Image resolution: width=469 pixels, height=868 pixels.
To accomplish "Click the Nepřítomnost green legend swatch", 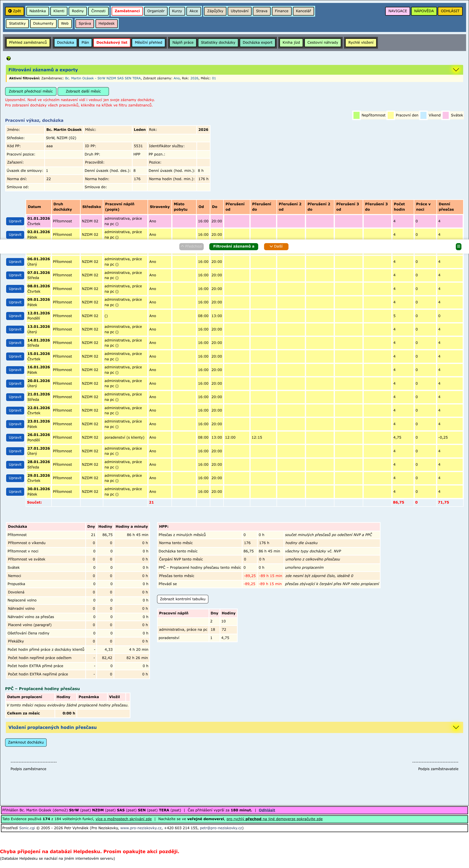I will 356,115.
